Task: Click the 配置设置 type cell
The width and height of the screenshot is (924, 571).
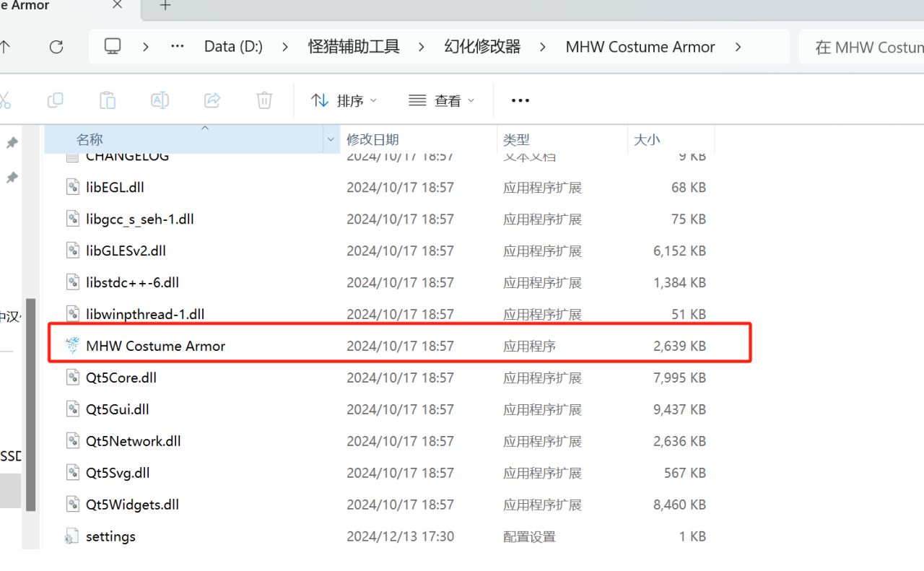Action: pos(529,536)
